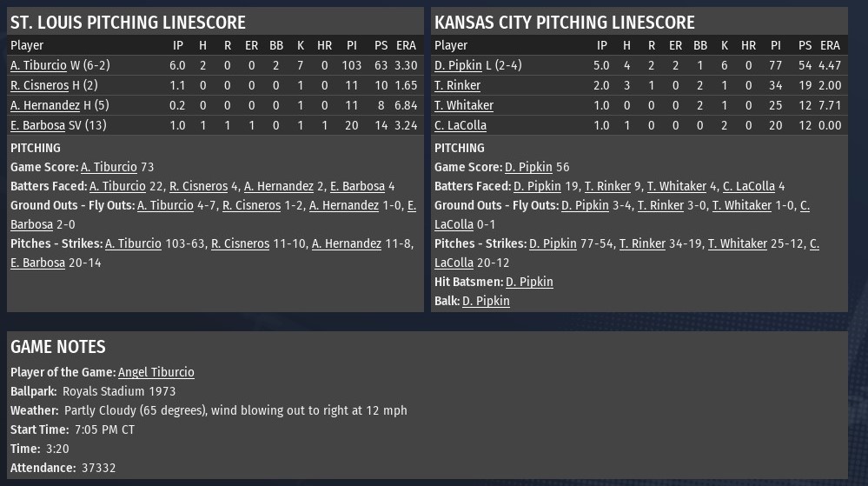Open D. Pipkin link next to Hit Batsmen

pos(529,282)
